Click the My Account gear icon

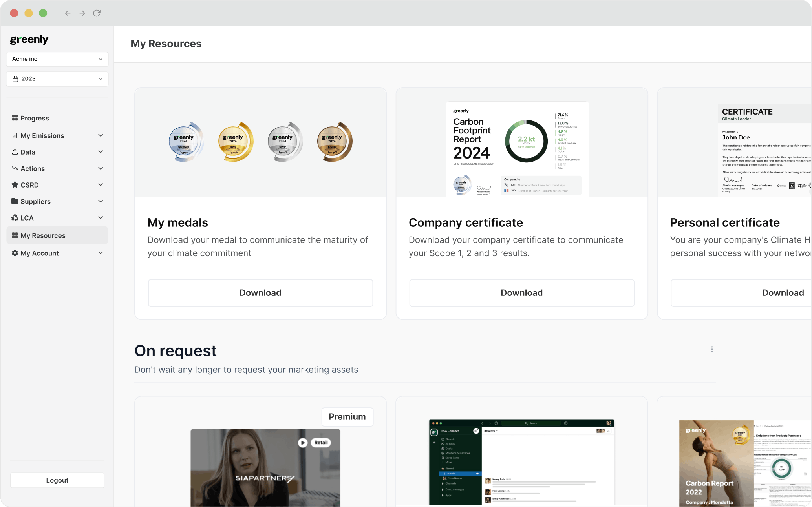coord(15,253)
